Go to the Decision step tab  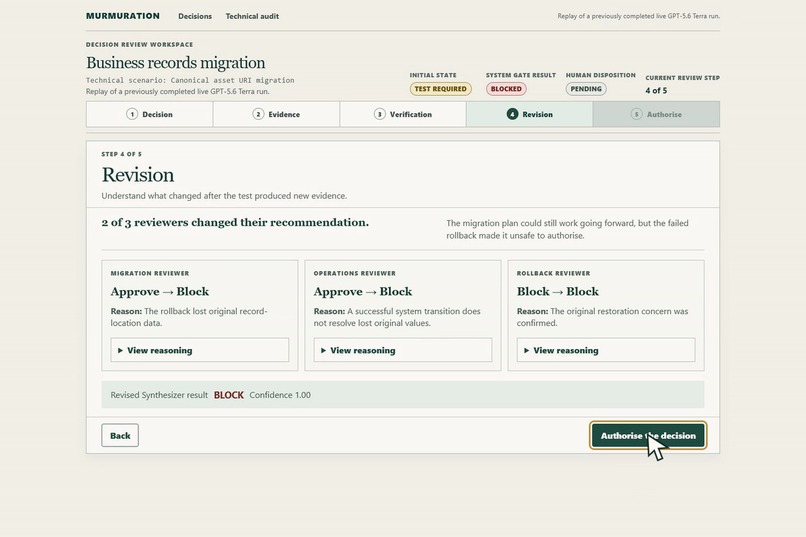click(x=150, y=114)
